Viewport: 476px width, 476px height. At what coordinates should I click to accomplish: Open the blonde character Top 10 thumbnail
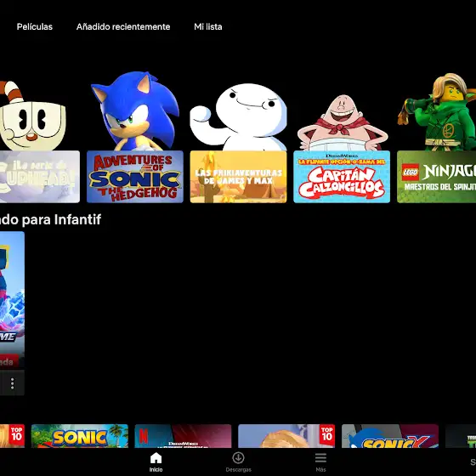286,436
